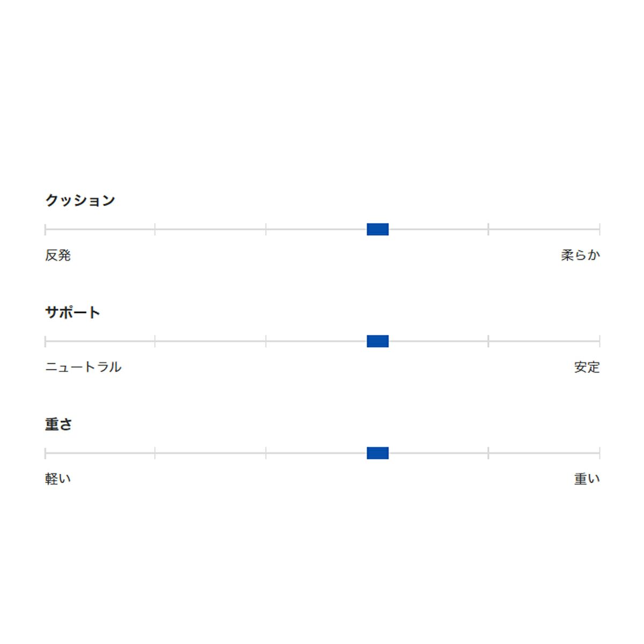Screen dimensions: 644x644
Task: Click the blue 重さ slider marker
Action: [377, 453]
